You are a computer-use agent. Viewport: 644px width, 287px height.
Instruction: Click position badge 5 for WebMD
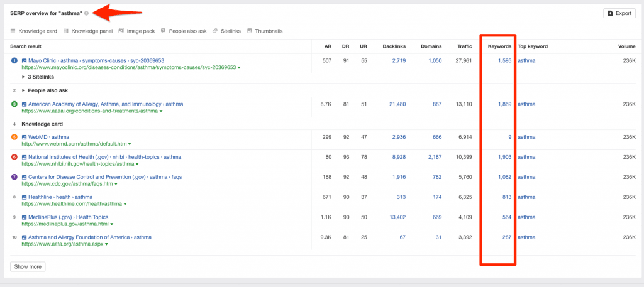coord(14,137)
